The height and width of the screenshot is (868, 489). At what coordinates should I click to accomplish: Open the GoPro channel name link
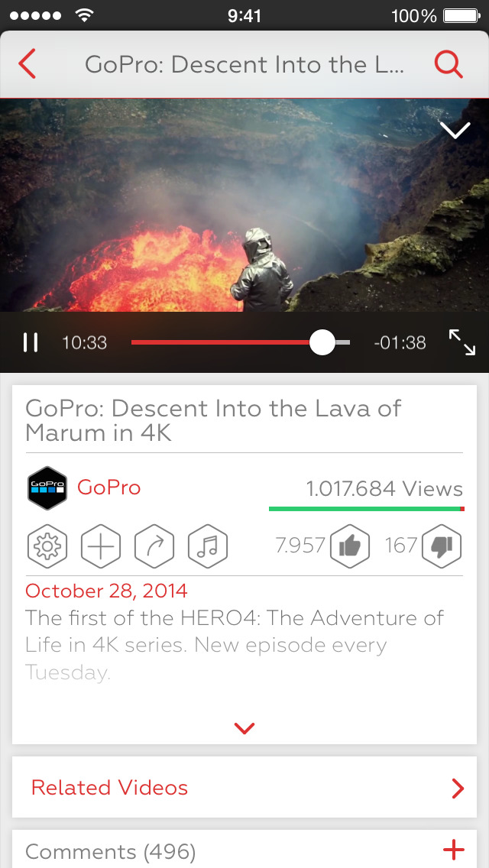pos(109,487)
